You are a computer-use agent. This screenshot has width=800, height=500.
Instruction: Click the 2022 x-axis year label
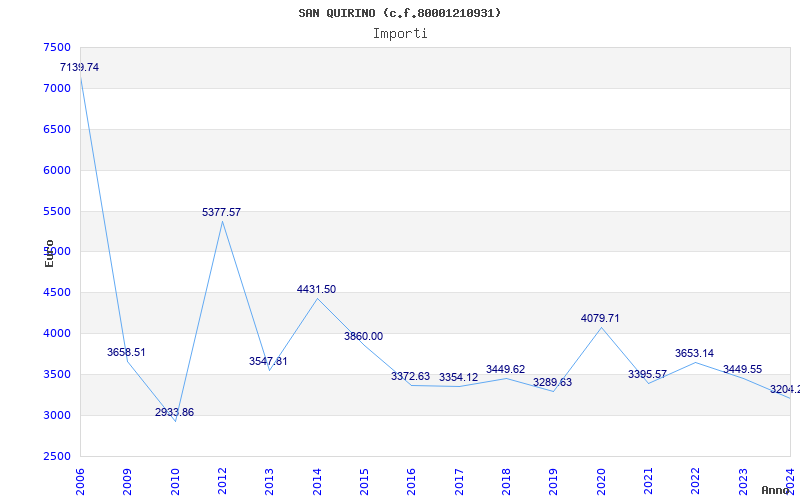(x=696, y=482)
